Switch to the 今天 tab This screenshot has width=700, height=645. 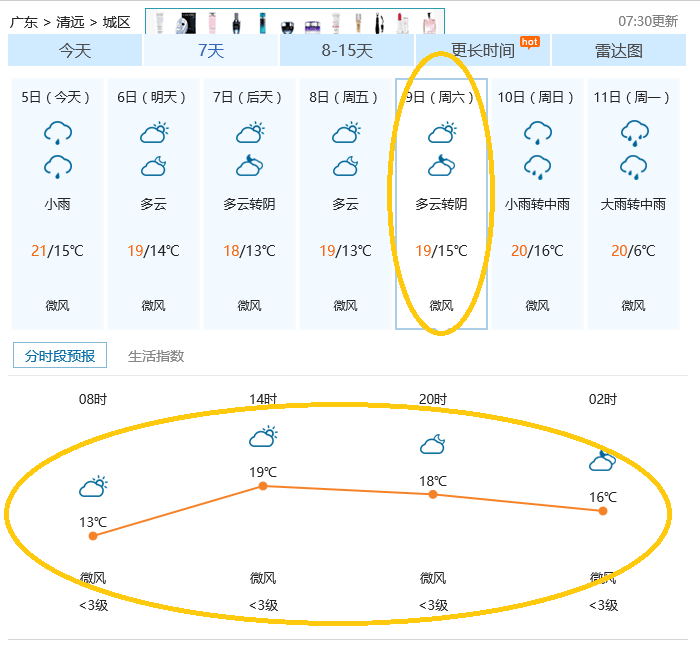[75, 50]
